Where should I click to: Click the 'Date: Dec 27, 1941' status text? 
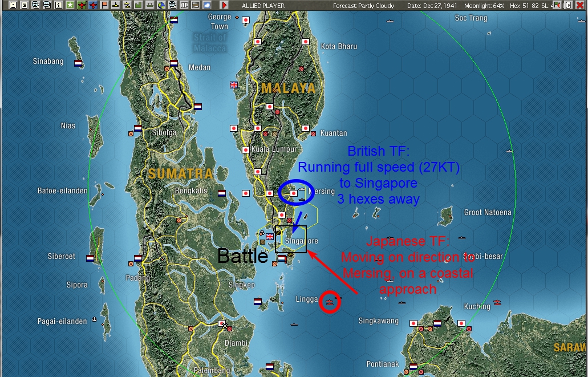pyautogui.click(x=432, y=6)
